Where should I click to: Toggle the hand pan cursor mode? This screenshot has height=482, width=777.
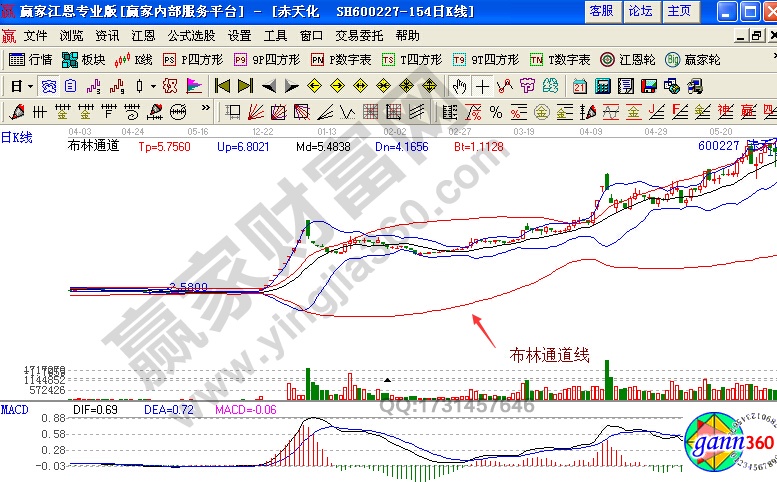[458, 86]
